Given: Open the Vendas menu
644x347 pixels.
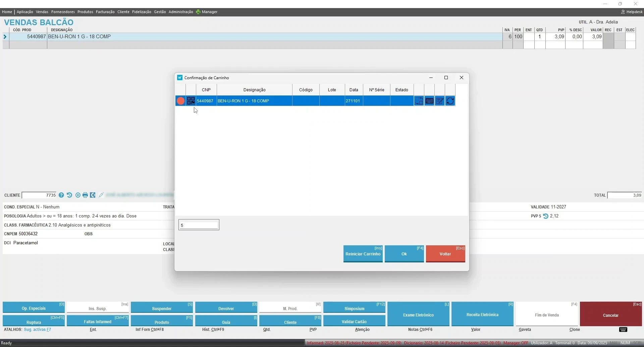Looking at the screenshot, I should (x=42, y=12).
